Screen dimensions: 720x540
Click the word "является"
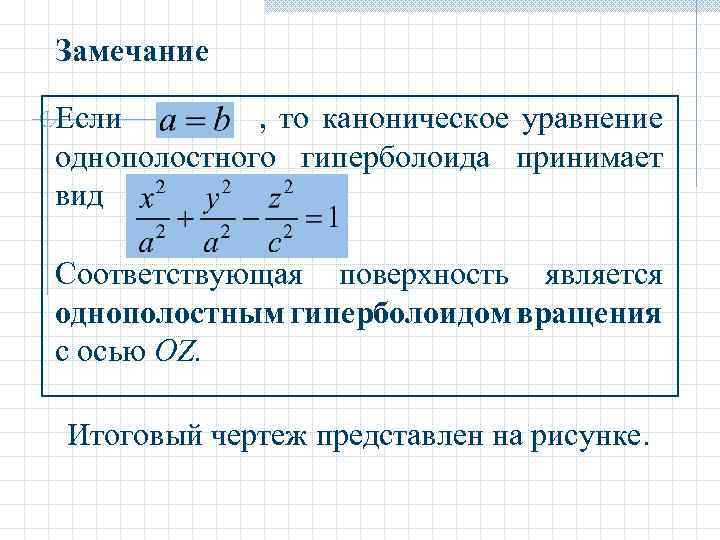[604, 276]
